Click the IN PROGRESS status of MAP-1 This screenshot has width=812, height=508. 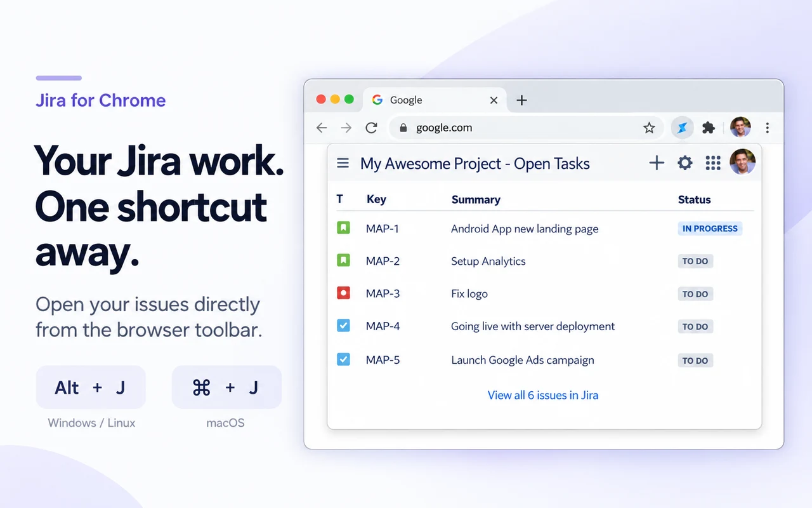point(710,229)
